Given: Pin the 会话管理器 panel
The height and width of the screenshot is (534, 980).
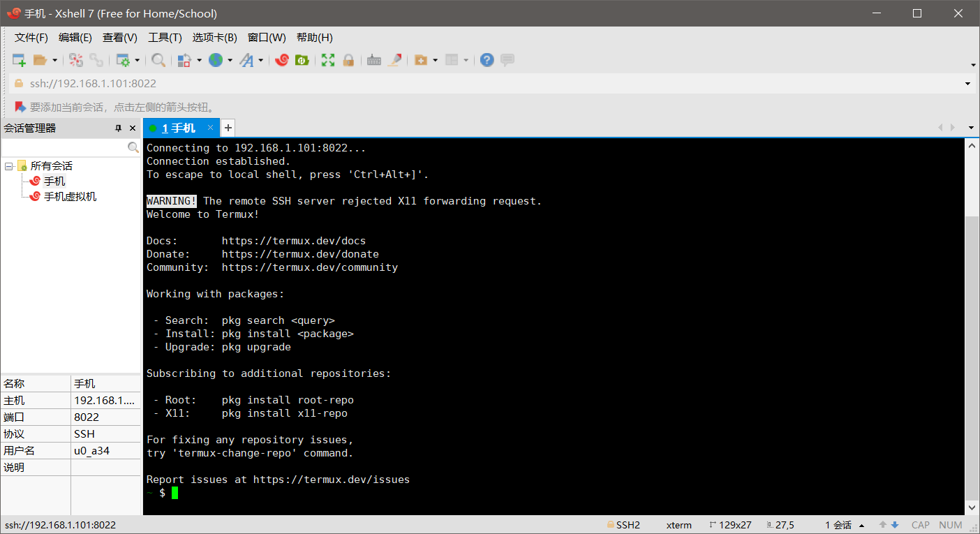Looking at the screenshot, I should (x=118, y=128).
